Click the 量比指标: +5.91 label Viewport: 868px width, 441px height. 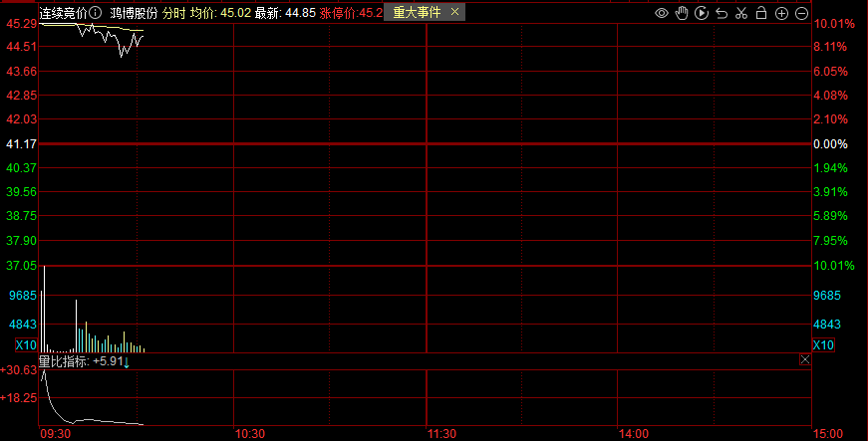point(81,361)
